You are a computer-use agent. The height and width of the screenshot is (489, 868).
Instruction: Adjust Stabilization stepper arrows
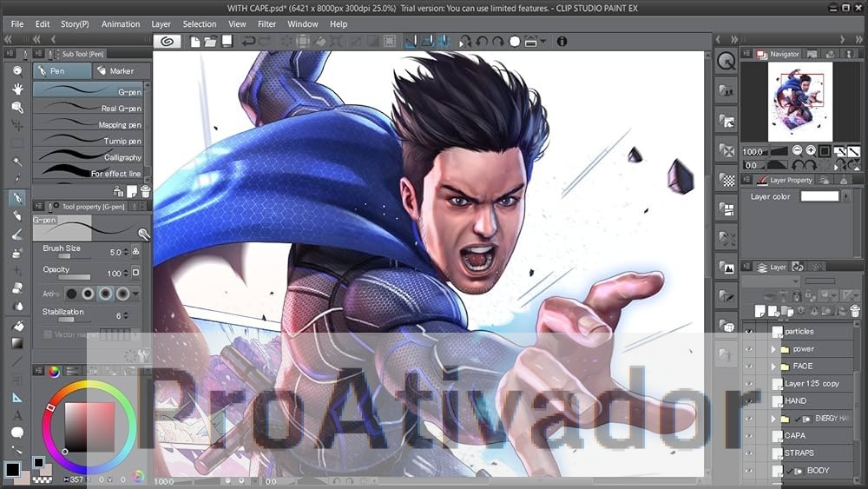click(x=126, y=315)
